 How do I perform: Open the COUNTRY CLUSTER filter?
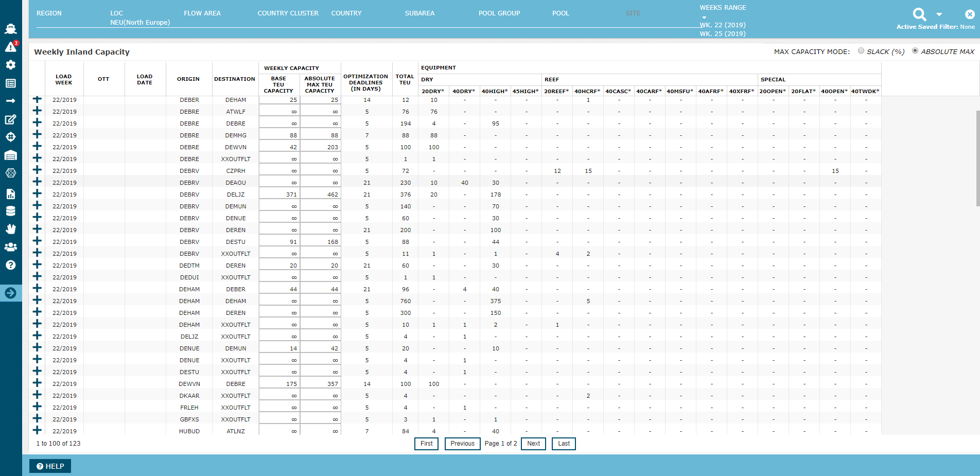tap(288, 13)
